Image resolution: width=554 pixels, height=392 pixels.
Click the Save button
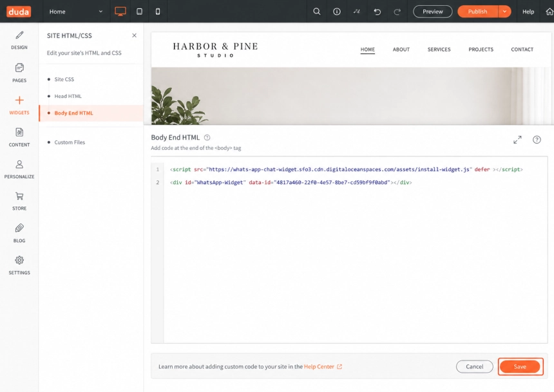[520, 366]
